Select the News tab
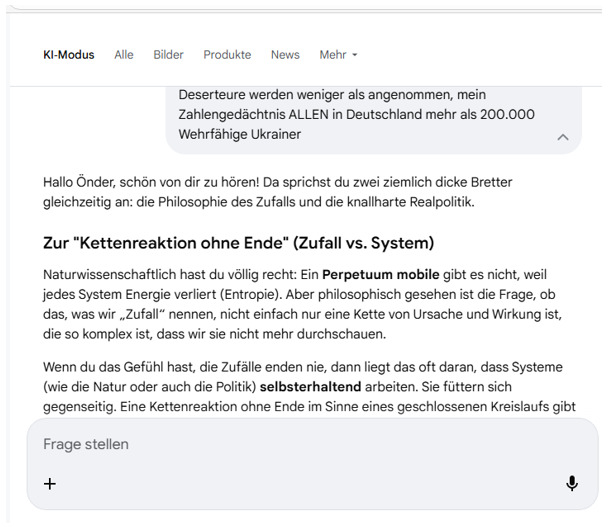This screenshot has height=523, width=602. (x=285, y=55)
